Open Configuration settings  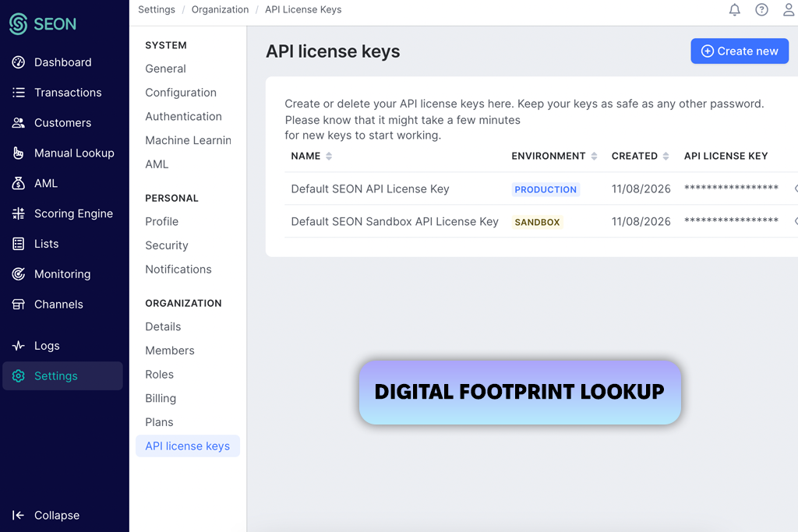pos(181,93)
